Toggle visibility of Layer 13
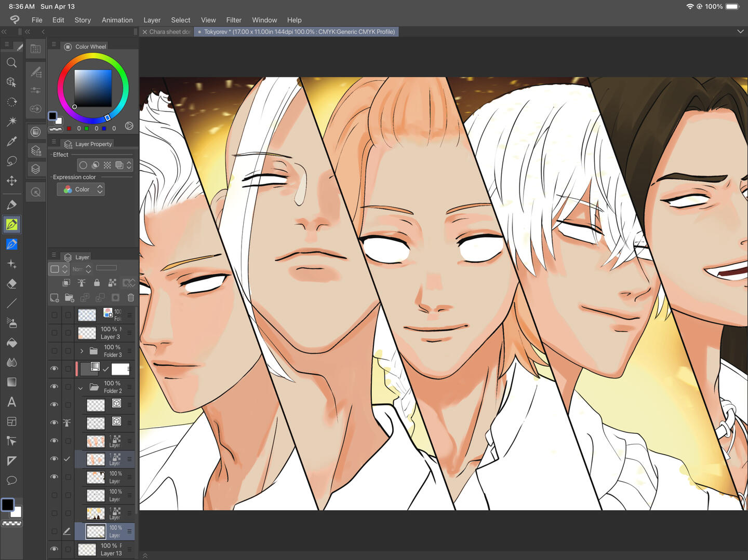The image size is (748, 560). click(x=54, y=549)
